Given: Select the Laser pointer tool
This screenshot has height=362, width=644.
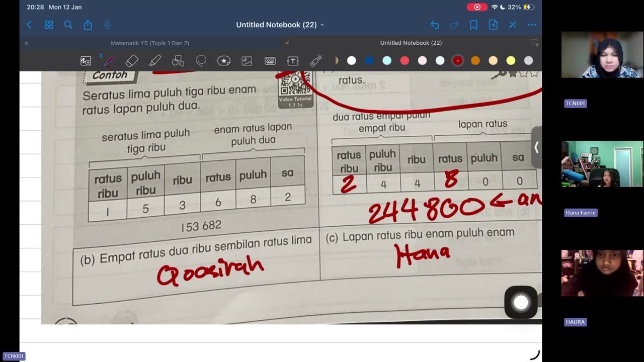Looking at the screenshot, I should coord(316,61).
